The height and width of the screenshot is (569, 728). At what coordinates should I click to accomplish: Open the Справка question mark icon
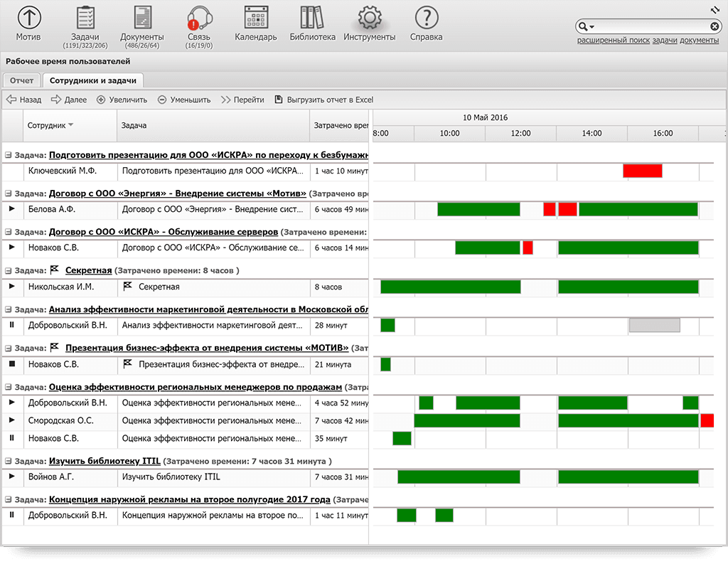[427, 18]
